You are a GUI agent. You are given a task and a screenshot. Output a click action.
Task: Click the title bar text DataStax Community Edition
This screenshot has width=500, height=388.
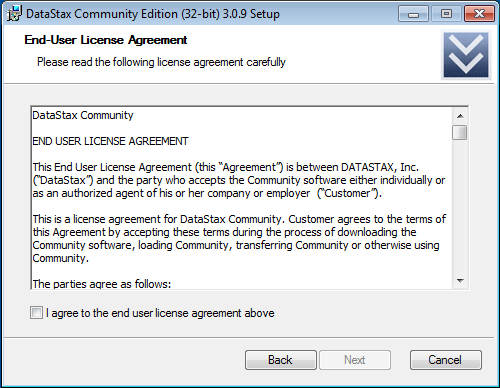point(153,14)
